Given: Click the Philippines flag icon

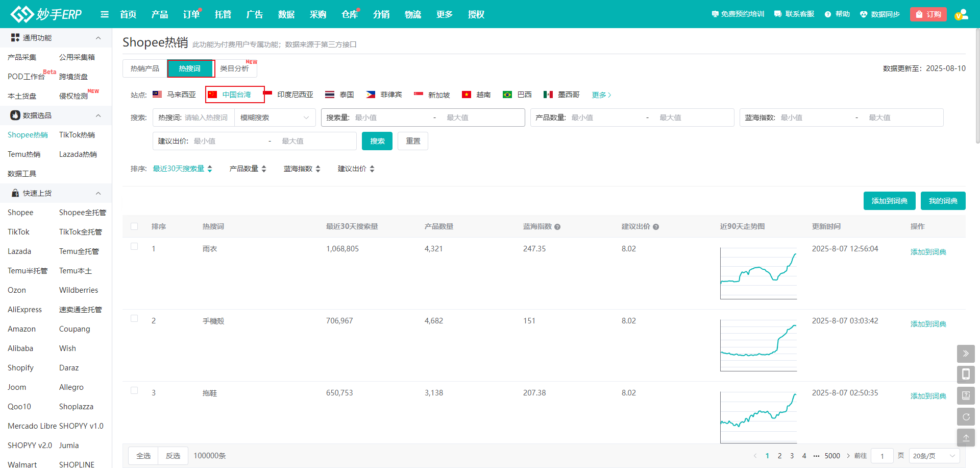Looking at the screenshot, I should pyautogui.click(x=371, y=95).
